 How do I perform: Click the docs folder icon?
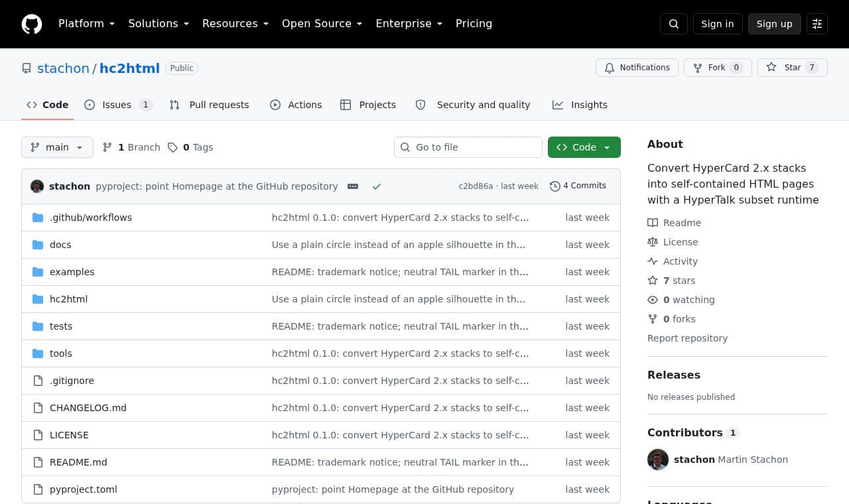tap(38, 245)
